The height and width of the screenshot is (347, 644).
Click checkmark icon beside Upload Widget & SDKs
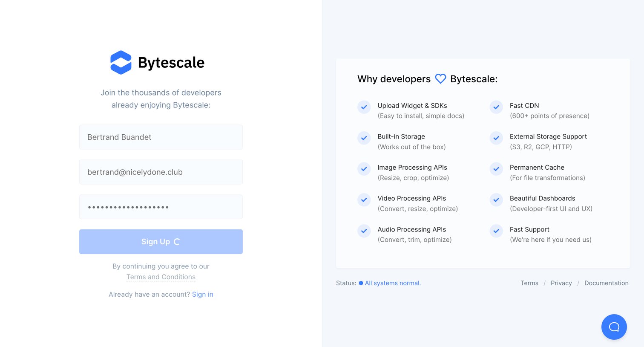364,107
